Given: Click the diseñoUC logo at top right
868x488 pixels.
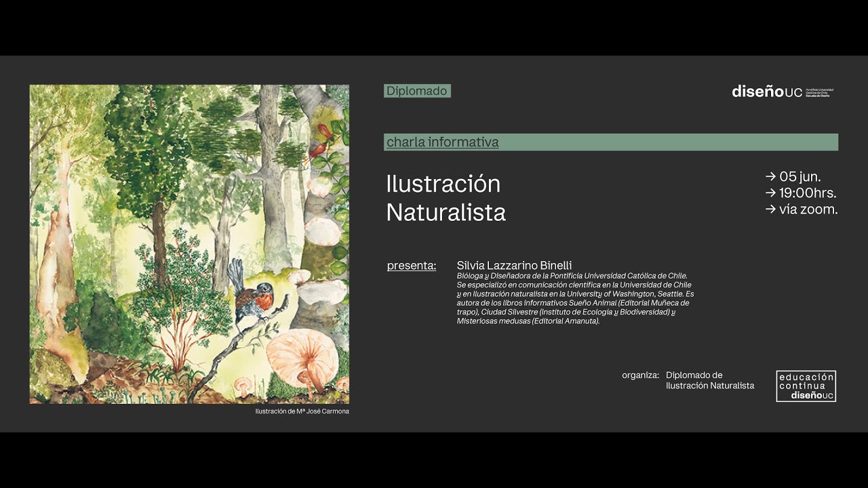Looking at the screenshot, I should [x=783, y=91].
